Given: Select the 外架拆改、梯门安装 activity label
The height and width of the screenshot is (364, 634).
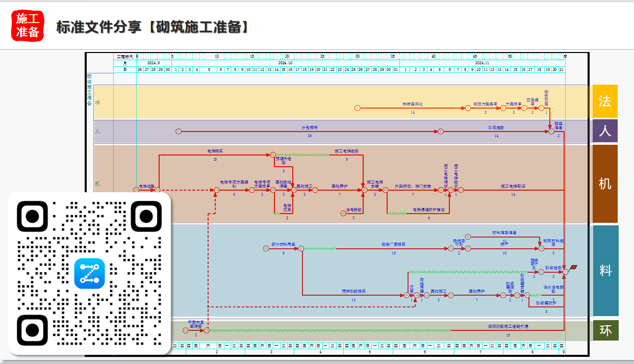Looking at the screenshot, I should coord(413,186).
